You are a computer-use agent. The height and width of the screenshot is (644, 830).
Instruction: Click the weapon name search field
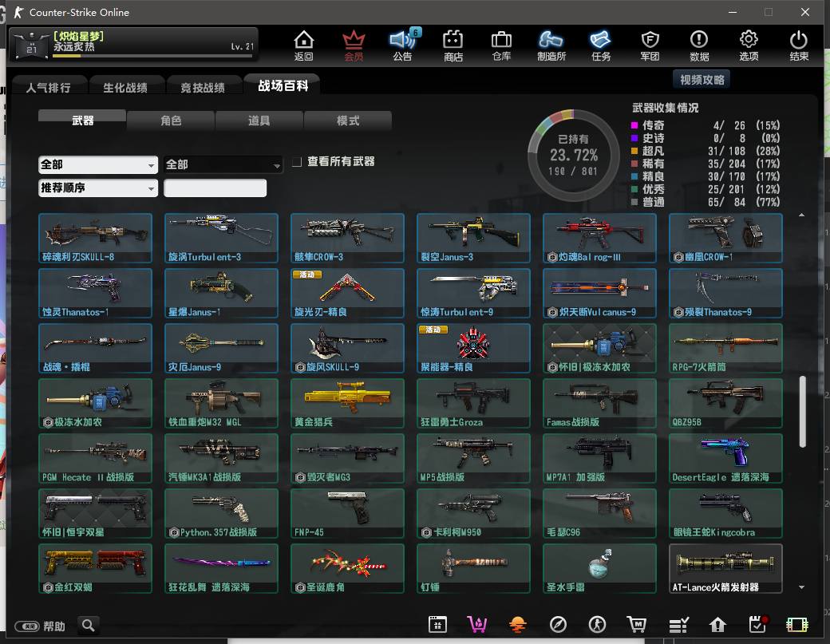point(215,188)
